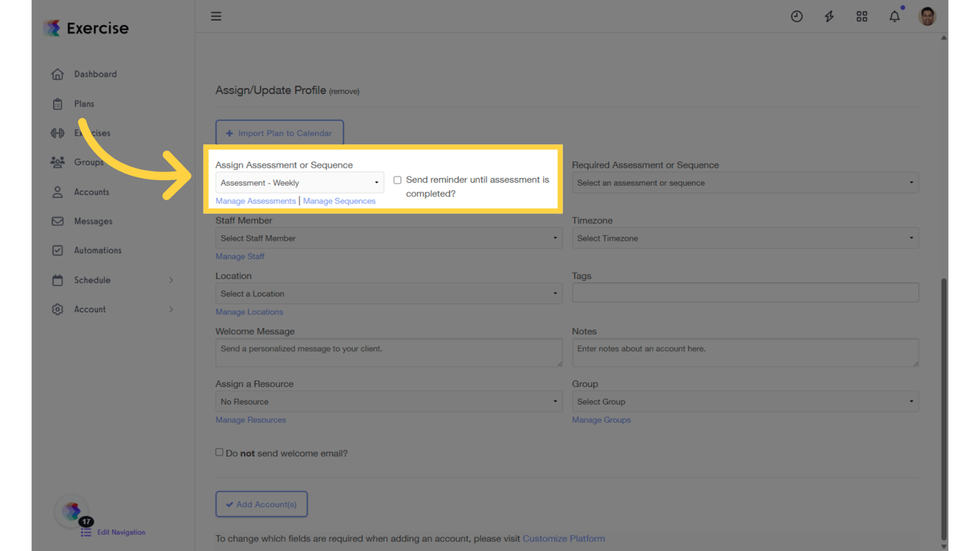Click the Import Plan to Calendar button
This screenshot has width=980, height=551.
pos(279,133)
